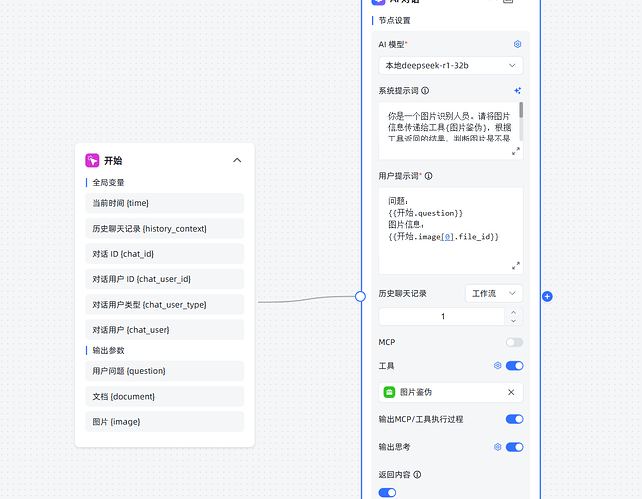Click the blue plus connector to add node
This screenshot has width=642, height=499.
547,296
